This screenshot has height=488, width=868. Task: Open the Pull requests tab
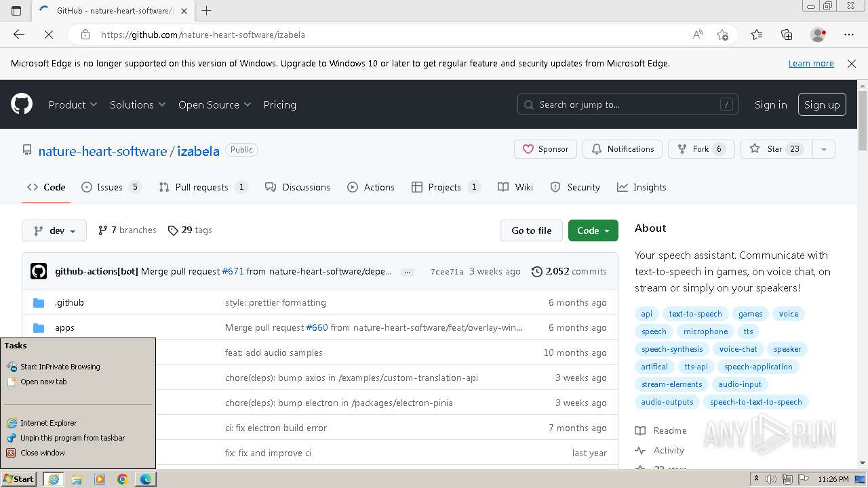pos(203,187)
